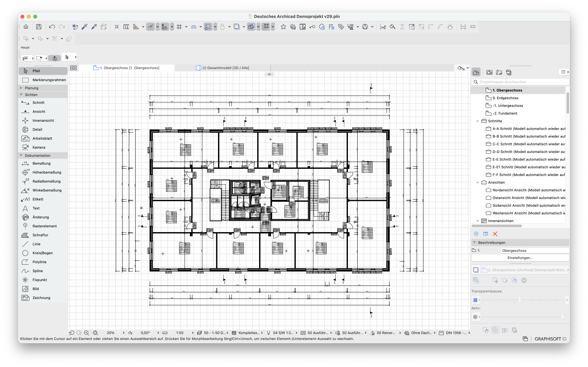Click the red delete X in navigator
Viewport: 588px width, 367px height.
(495, 234)
